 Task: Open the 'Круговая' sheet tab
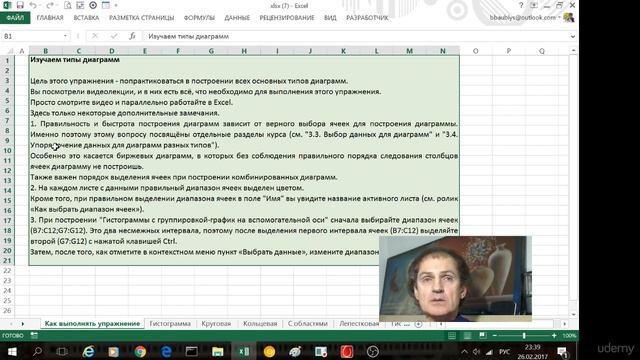coord(216,324)
